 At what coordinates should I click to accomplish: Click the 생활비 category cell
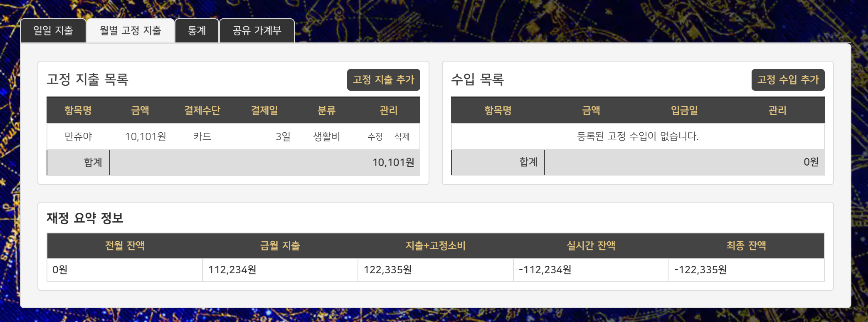click(x=326, y=137)
